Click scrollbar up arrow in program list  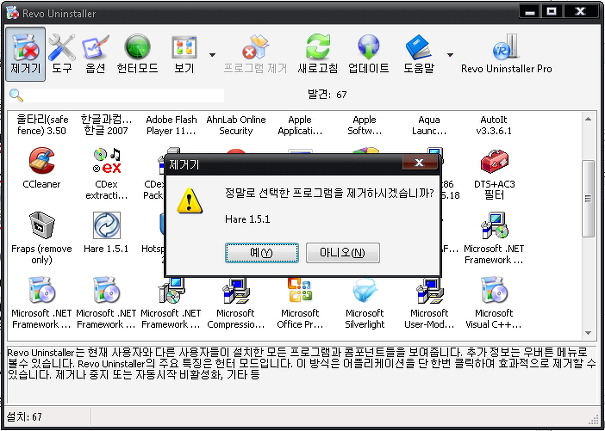coord(588,119)
